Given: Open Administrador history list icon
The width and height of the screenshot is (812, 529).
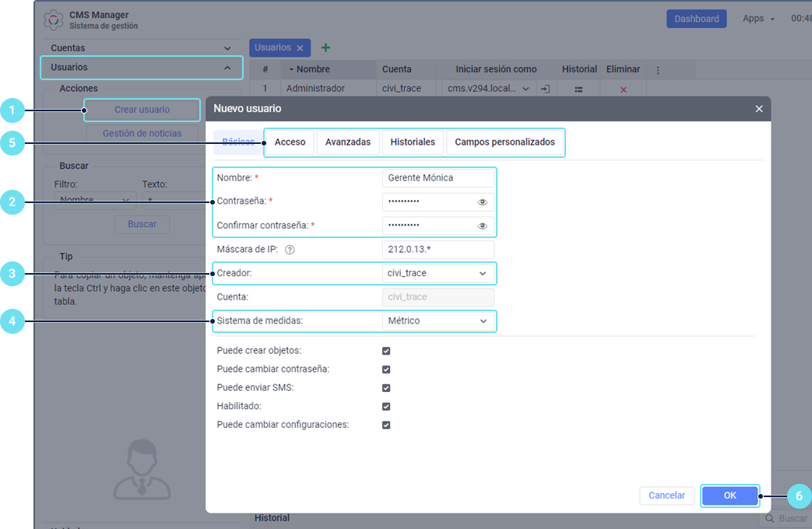Looking at the screenshot, I should point(578,89).
